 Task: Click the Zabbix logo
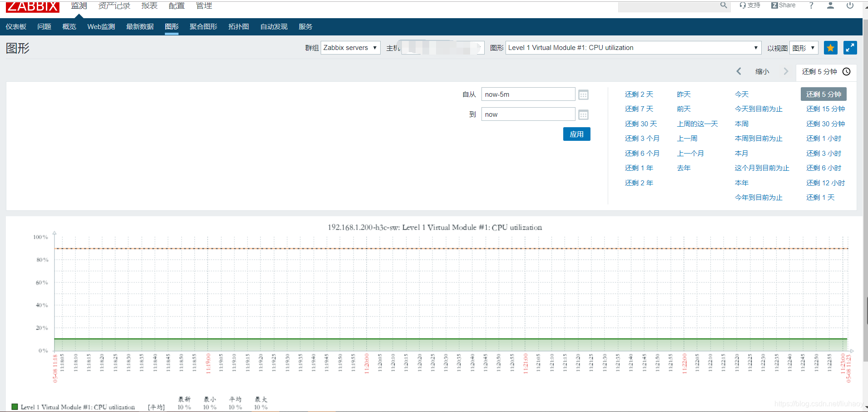pos(32,6)
